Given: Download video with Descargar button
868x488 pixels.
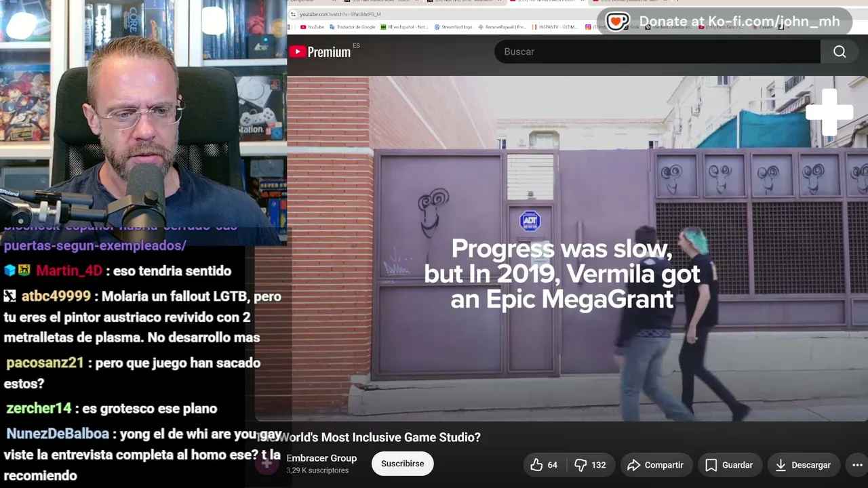Looking at the screenshot, I should click(803, 465).
